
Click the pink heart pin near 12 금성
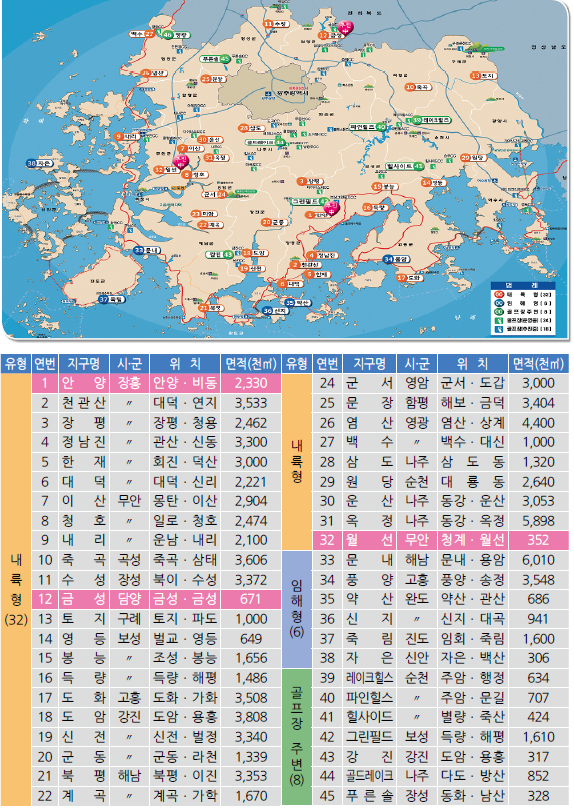(x=346, y=27)
